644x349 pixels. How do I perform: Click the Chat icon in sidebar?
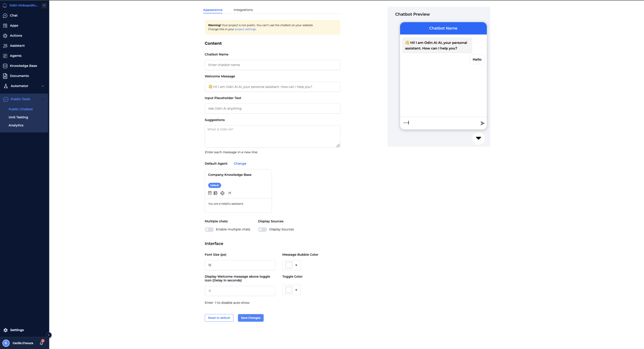pyautogui.click(x=5, y=15)
